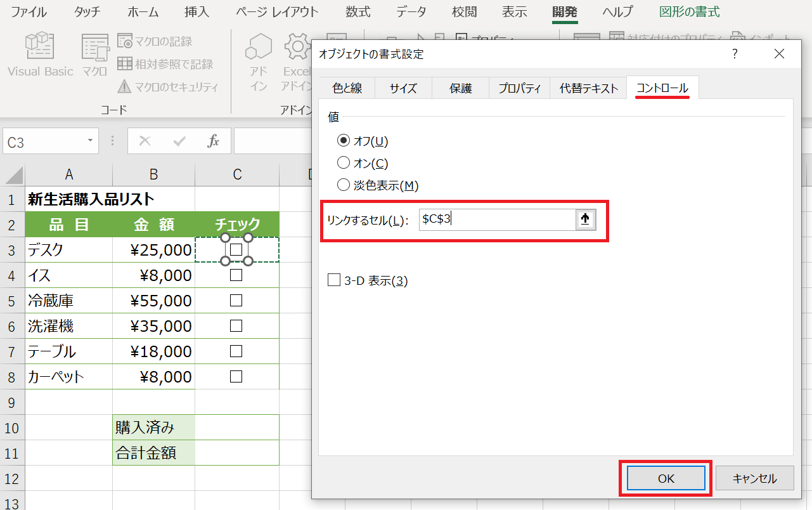
Task: Enable the 3-D display (3-D 表示) checkbox
Action: coord(334,280)
